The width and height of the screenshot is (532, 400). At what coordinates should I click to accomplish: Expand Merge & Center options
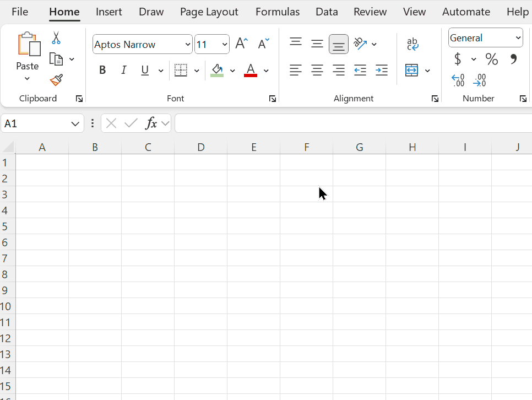[x=427, y=71]
